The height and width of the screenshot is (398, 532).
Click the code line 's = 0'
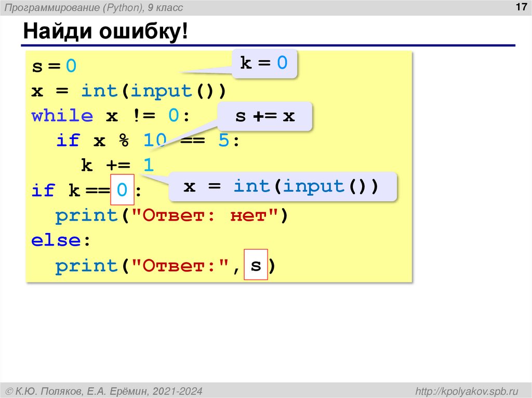click(54, 65)
